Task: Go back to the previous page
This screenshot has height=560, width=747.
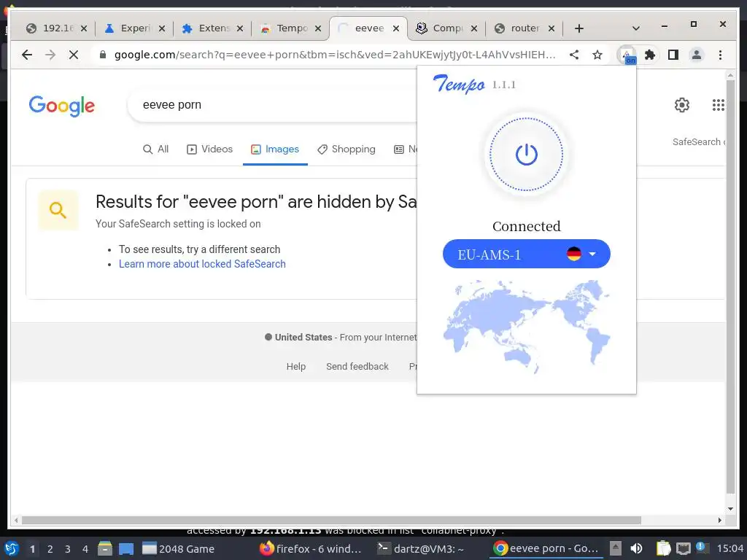Action: (27, 55)
